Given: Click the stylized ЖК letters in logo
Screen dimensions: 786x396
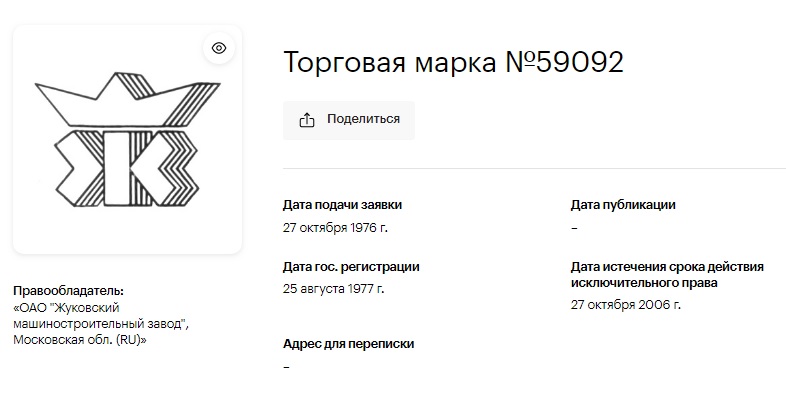Looking at the screenshot, I should click(126, 169).
